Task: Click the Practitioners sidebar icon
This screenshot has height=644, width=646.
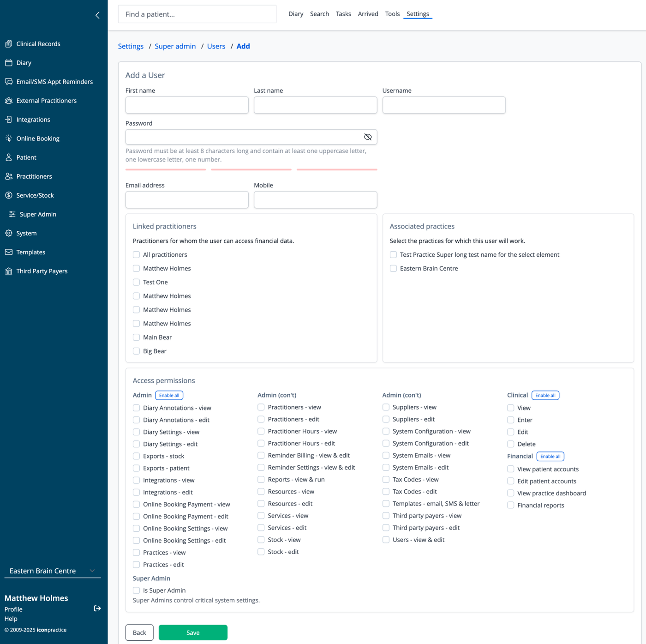Action: click(x=9, y=176)
